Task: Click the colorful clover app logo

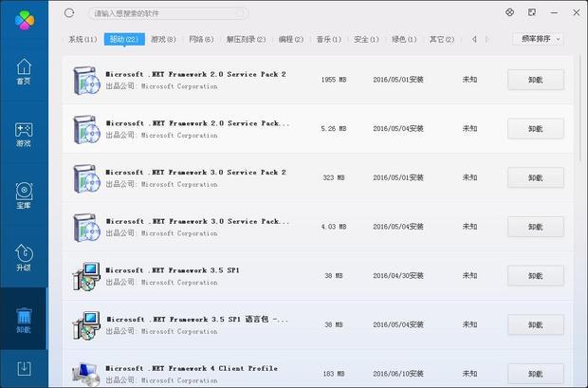Action: coord(25,20)
